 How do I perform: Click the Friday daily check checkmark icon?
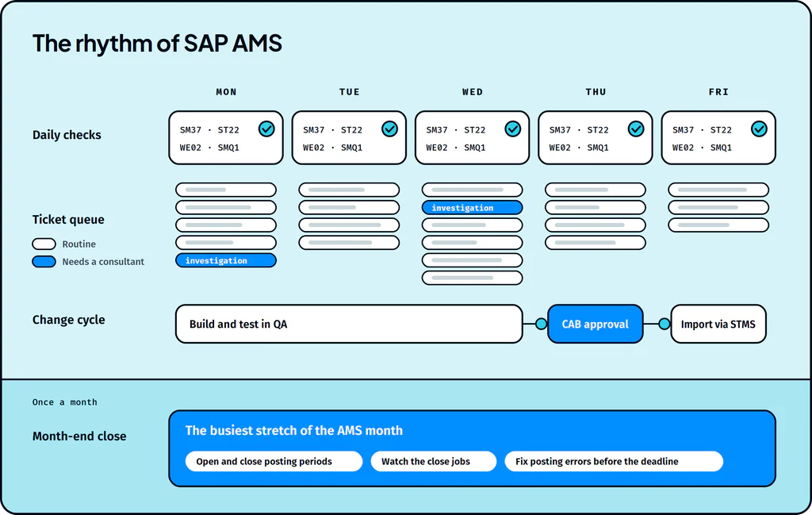[x=759, y=129]
